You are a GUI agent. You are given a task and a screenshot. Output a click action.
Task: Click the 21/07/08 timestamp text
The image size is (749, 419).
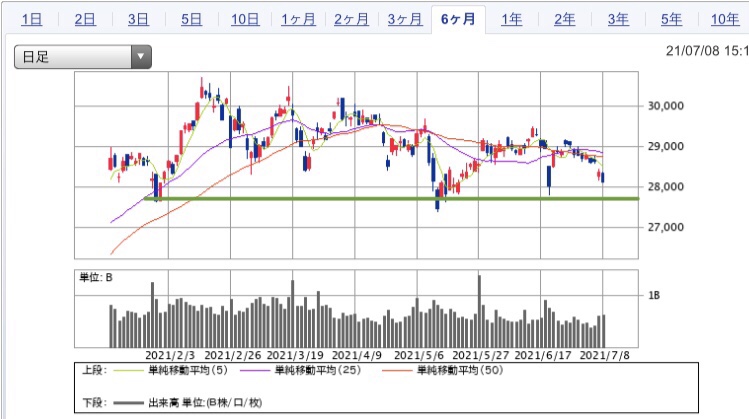click(707, 51)
